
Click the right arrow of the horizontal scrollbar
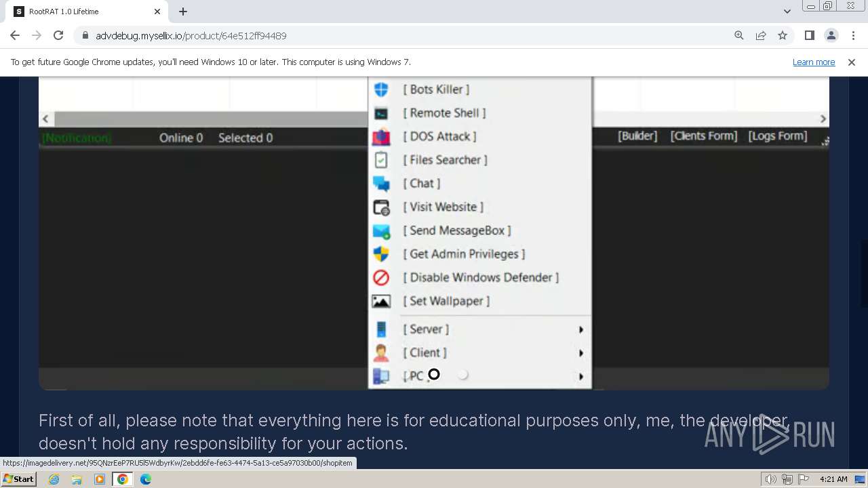(x=823, y=119)
